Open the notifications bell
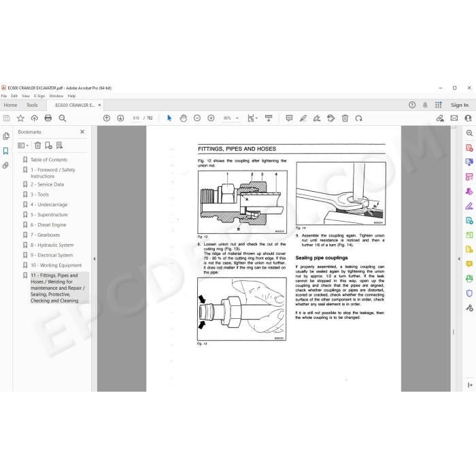This screenshot has height=476, width=476. click(425, 105)
